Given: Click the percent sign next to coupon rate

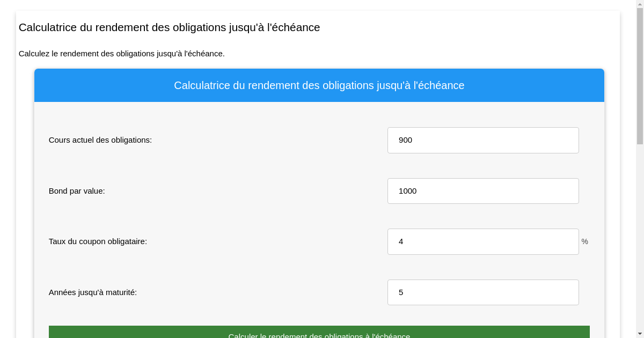Looking at the screenshot, I should coord(584,241).
